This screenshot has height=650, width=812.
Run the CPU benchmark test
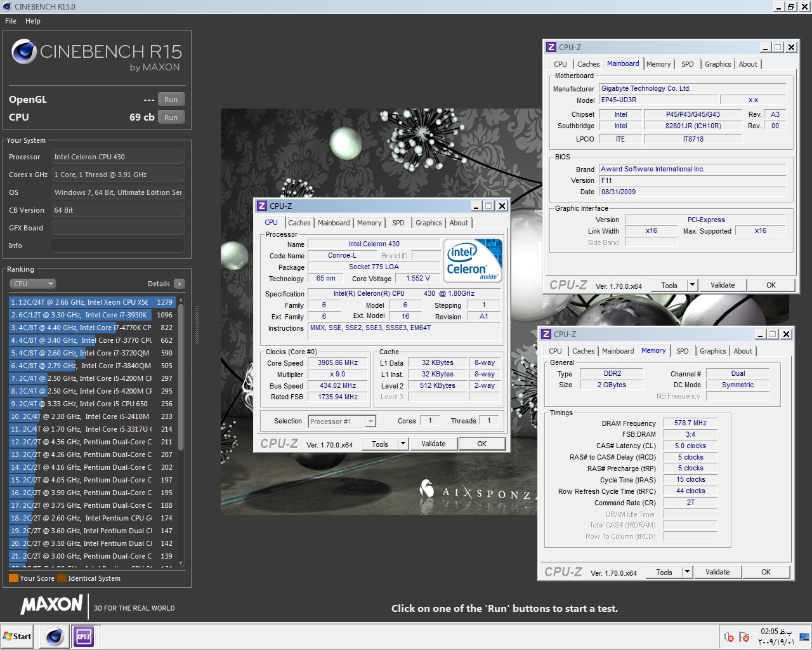[171, 117]
